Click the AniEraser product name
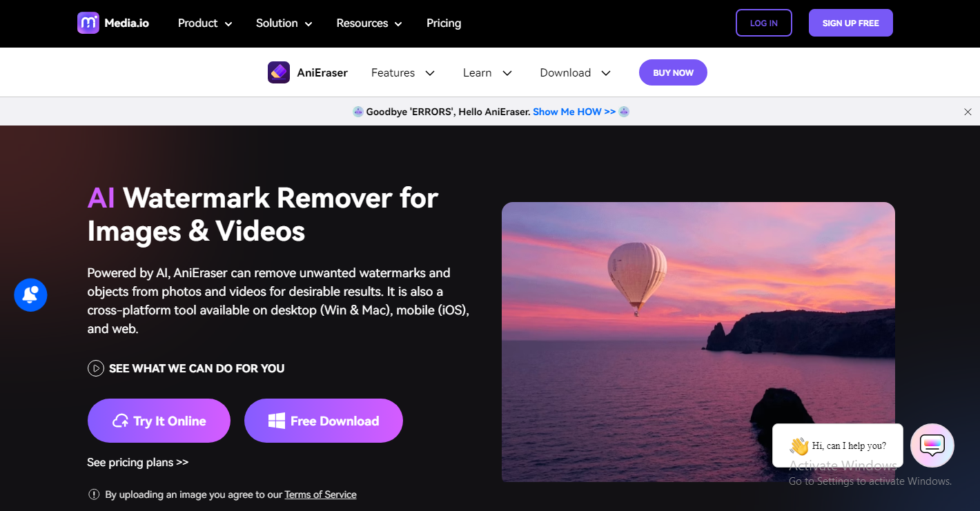This screenshot has width=980, height=511. [x=322, y=72]
